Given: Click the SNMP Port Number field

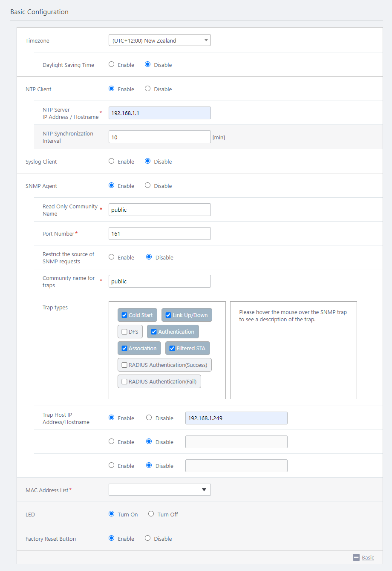Looking at the screenshot, I should point(159,234).
